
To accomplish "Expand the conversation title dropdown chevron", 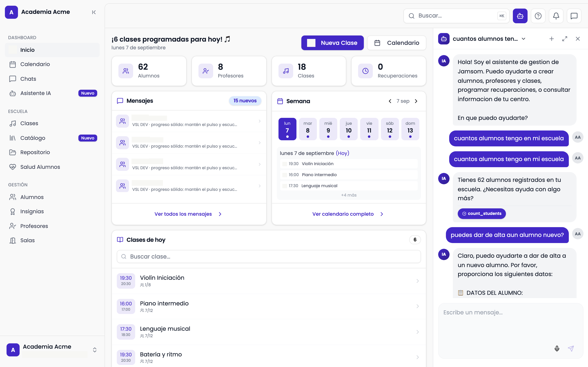I will 524,39.
